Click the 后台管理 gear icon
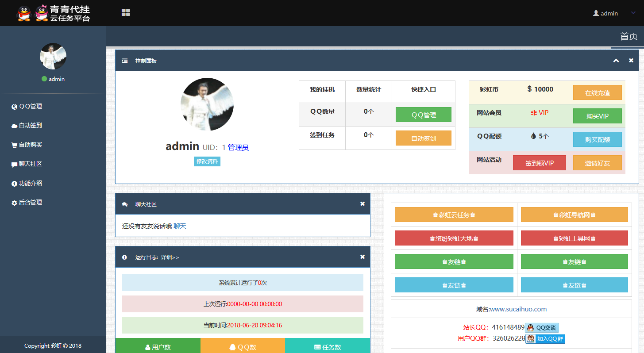644x353 pixels. click(x=14, y=203)
